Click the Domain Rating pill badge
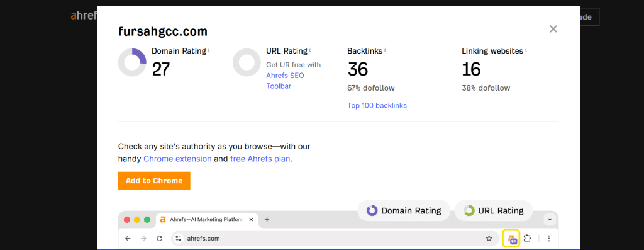 tap(404, 210)
